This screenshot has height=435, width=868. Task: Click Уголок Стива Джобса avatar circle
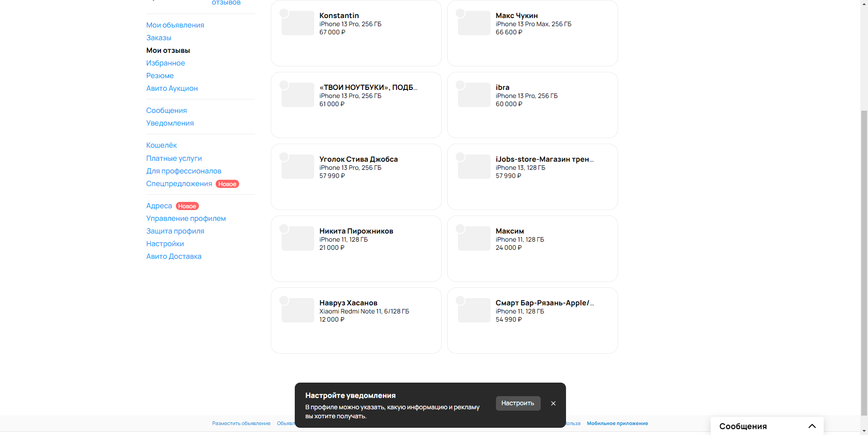pos(284,157)
